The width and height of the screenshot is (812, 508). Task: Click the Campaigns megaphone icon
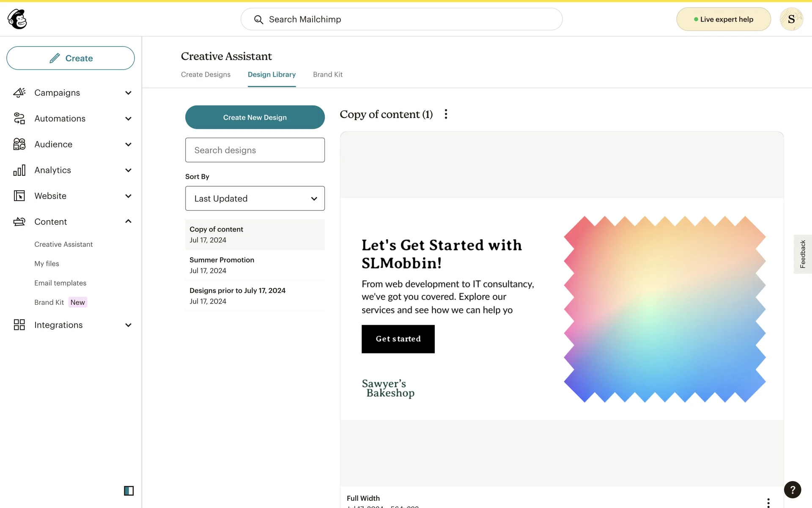[x=19, y=93]
